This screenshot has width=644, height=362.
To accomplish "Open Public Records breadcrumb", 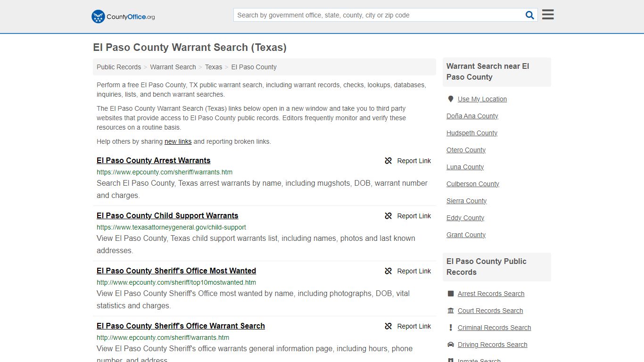I will 119,67.
